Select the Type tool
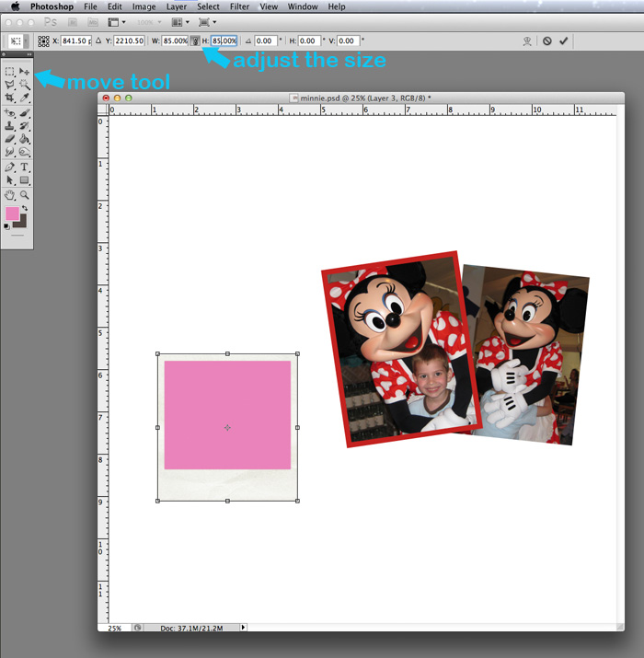 pyautogui.click(x=24, y=167)
